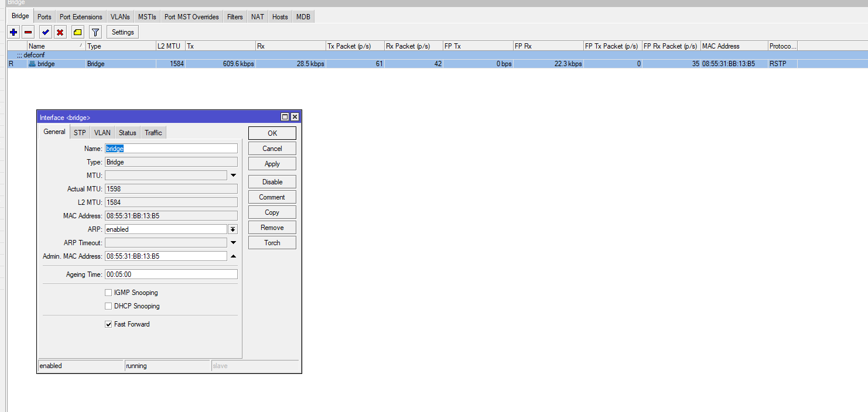Click the Tx column header

(220, 46)
